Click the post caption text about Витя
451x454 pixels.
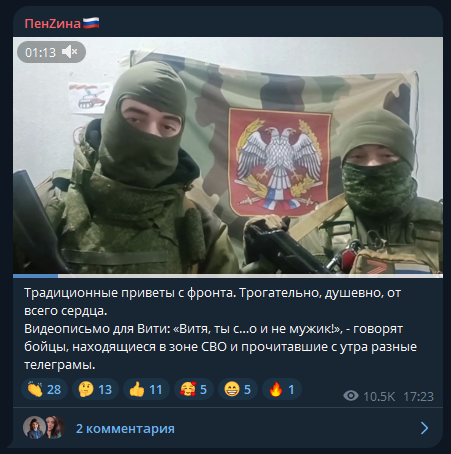coord(220,329)
